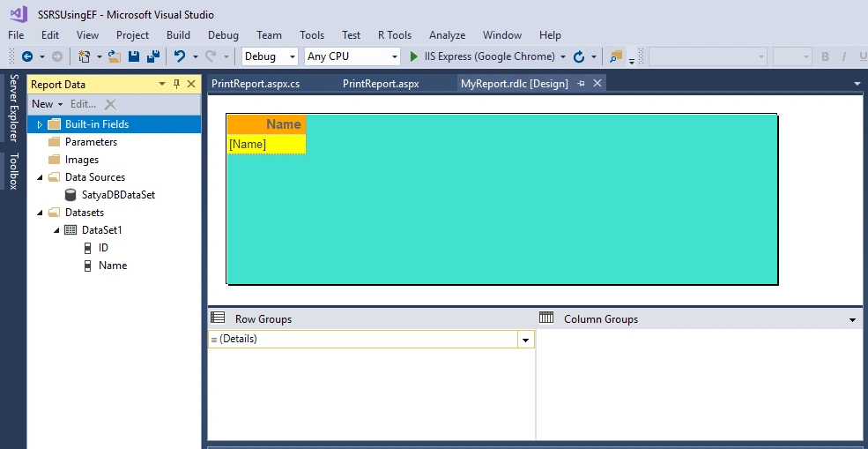
Task: Toggle the pin on Report Data panel
Action: click(176, 85)
